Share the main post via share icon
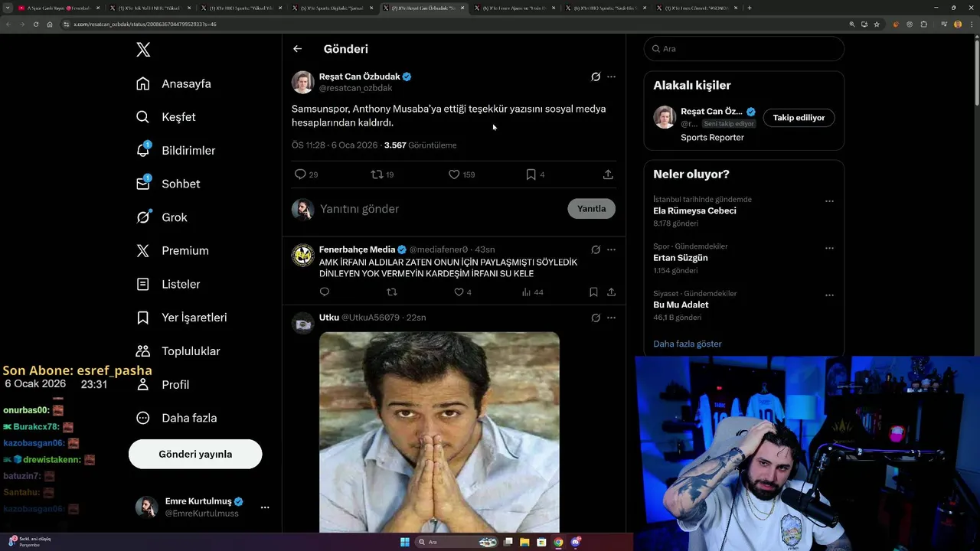 (x=608, y=174)
